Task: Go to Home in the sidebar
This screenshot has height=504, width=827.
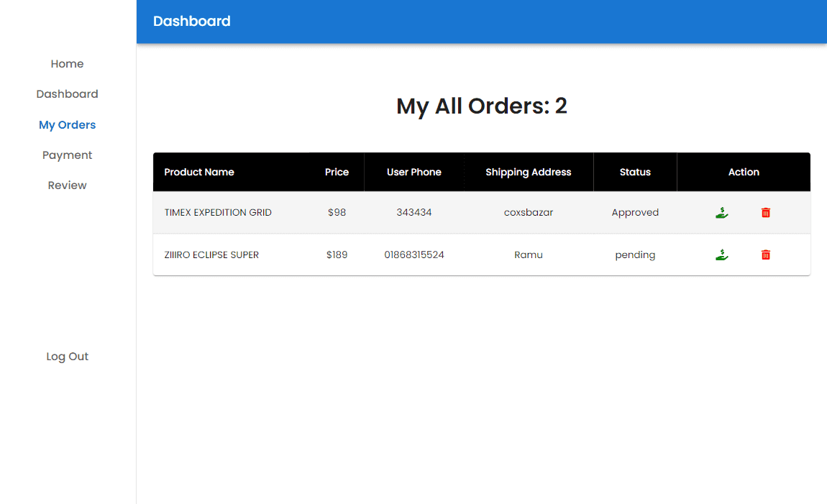Action: click(x=67, y=64)
